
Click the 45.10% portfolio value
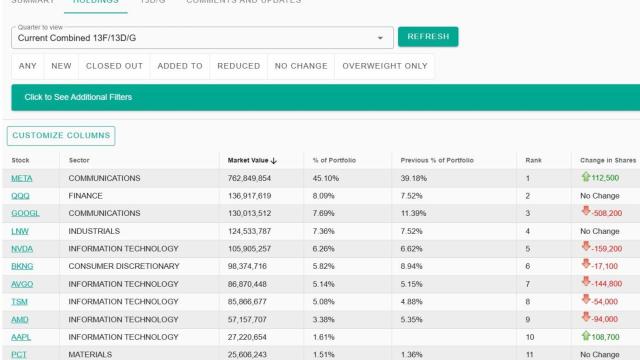click(326, 178)
